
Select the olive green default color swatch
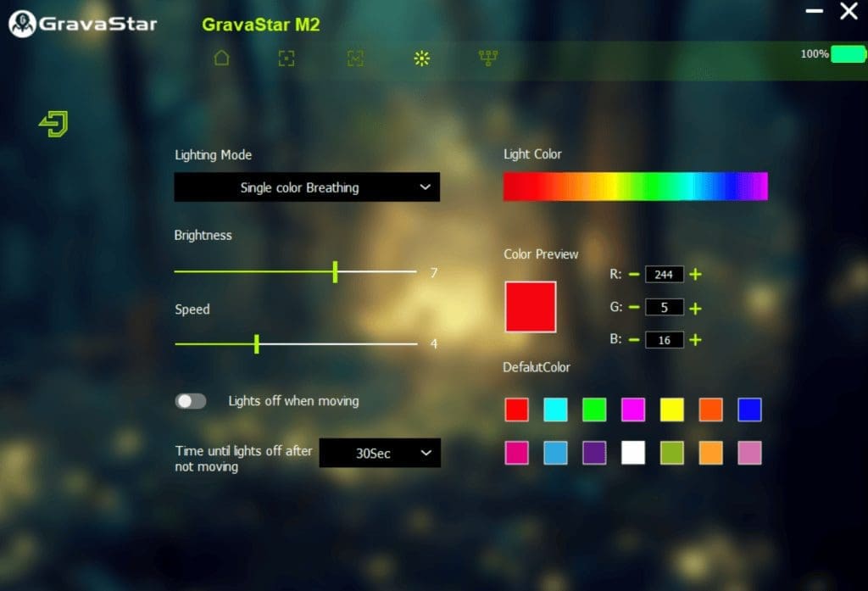coord(671,453)
